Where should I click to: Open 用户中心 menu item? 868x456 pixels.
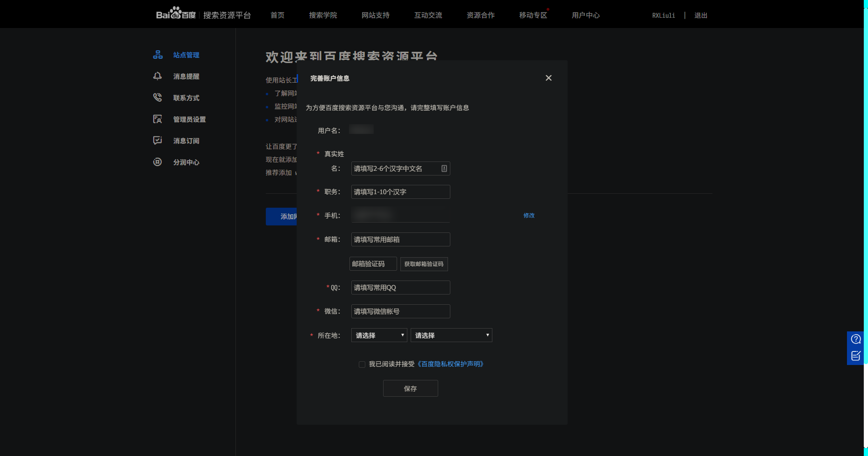[586, 15]
